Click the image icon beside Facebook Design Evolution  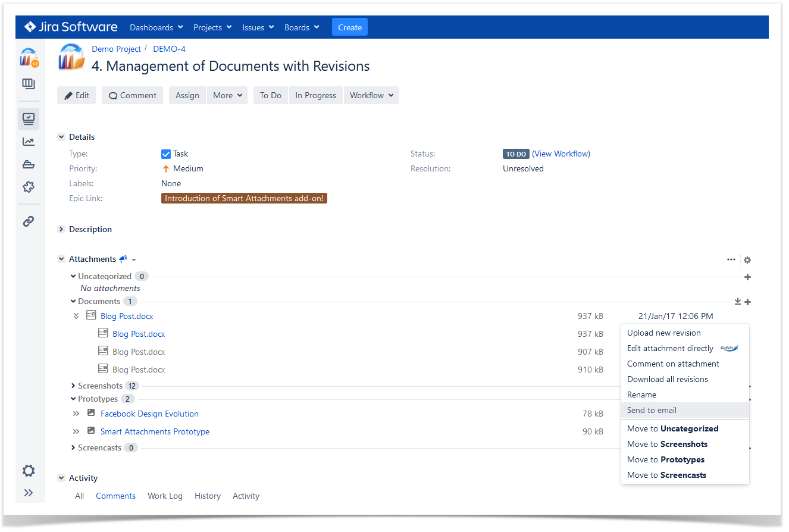(x=91, y=413)
